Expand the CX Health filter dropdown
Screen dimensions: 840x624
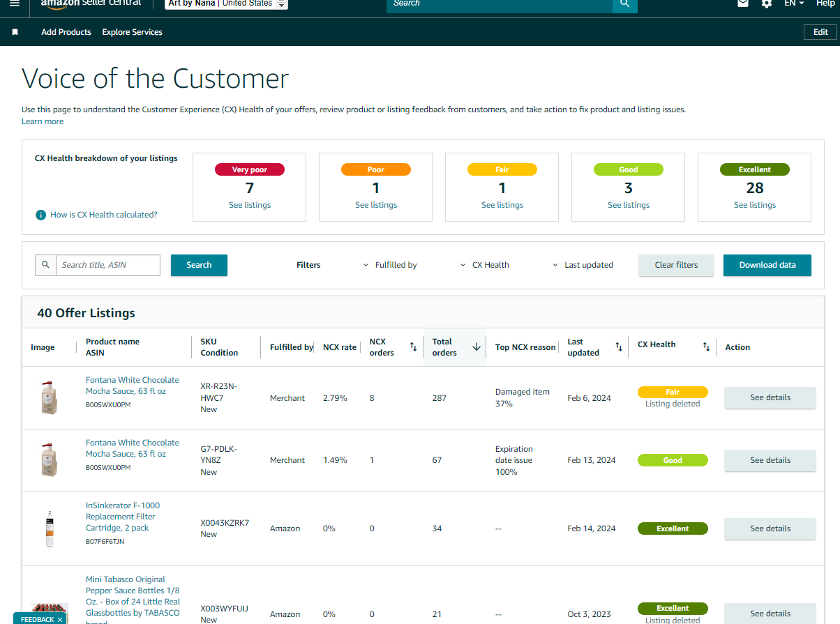(485, 265)
